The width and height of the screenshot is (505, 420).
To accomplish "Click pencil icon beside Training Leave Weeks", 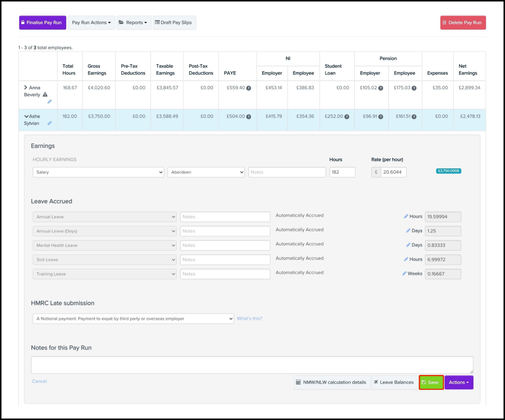I will (x=404, y=273).
